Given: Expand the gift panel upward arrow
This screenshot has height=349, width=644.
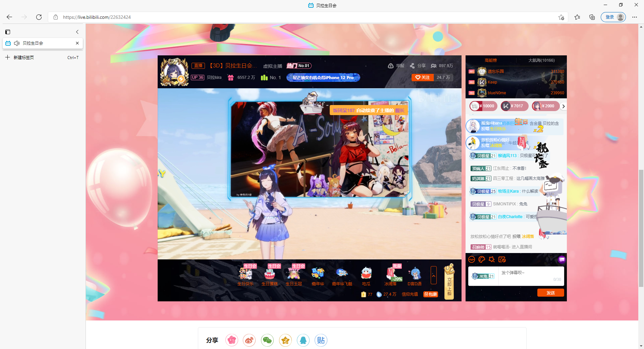Looking at the screenshot, I should point(433,275).
